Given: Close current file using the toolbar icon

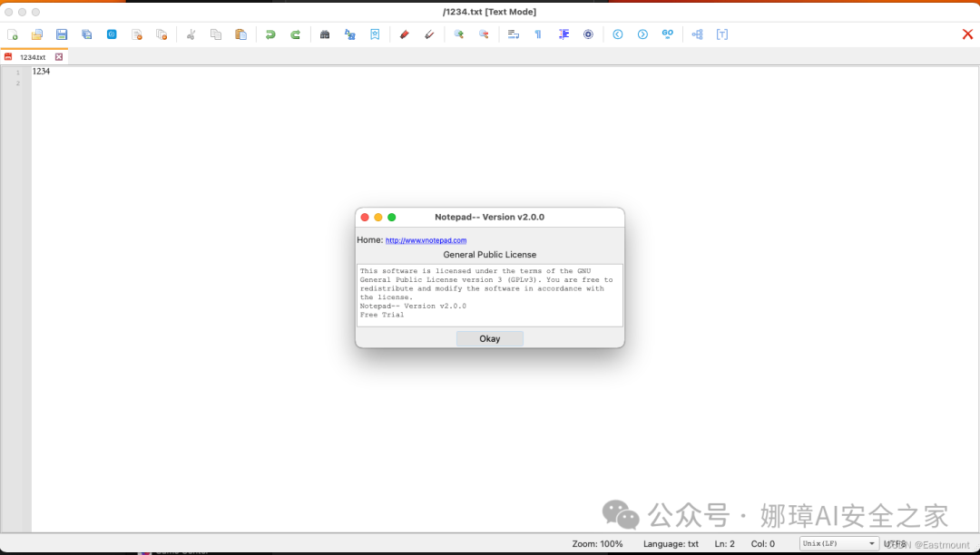Looking at the screenshot, I should tap(136, 34).
